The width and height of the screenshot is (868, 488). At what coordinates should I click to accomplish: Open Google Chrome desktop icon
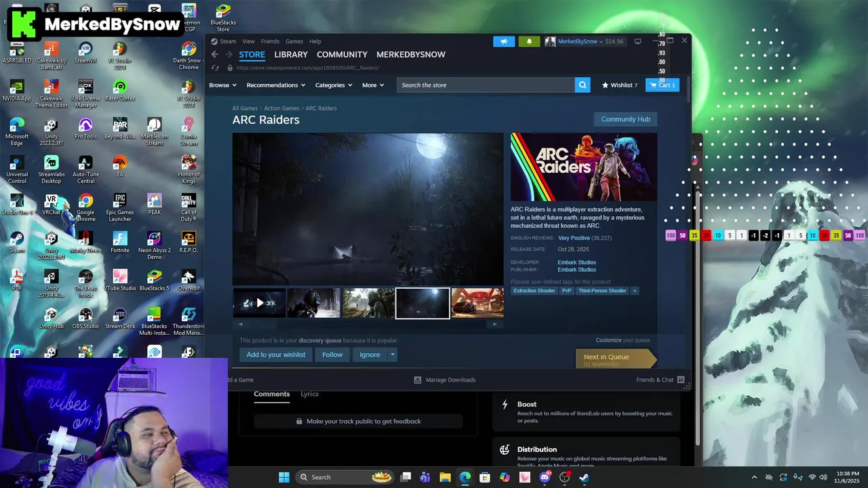tap(85, 207)
